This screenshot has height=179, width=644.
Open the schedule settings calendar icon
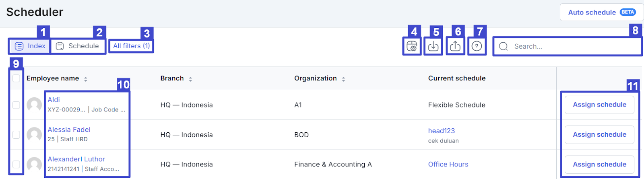[412, 46]
